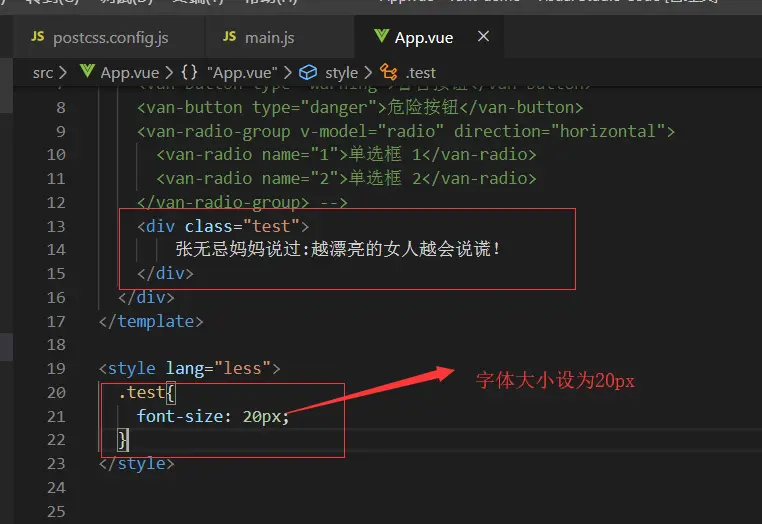Click line number 19 in gutter
Screen dimensions: 762x524
(56, 369)
